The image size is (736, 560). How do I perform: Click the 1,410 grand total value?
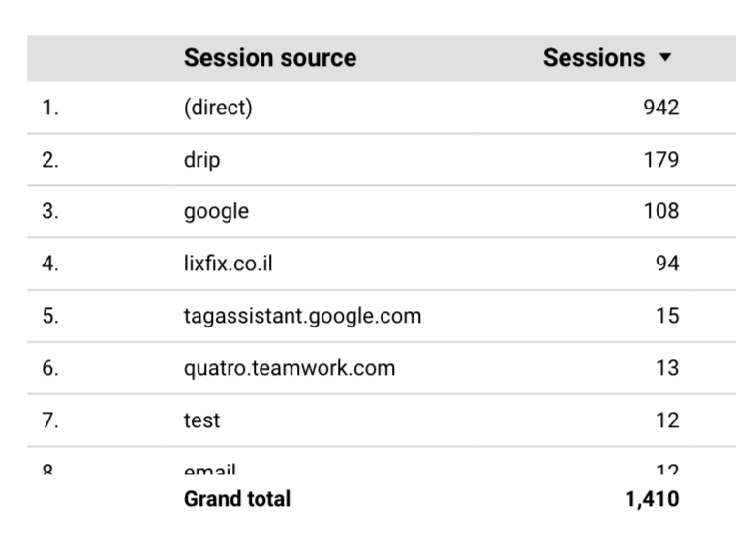[x=653, y=499]
